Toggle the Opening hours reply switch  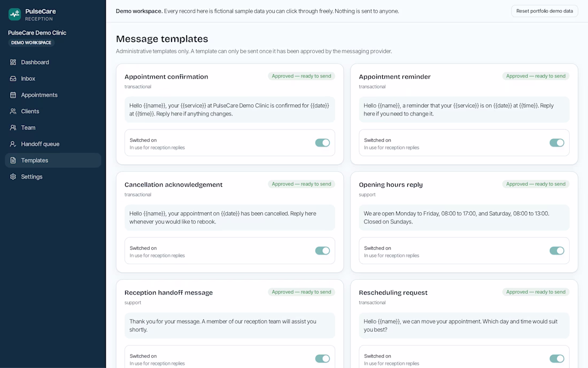click(557, 250)
